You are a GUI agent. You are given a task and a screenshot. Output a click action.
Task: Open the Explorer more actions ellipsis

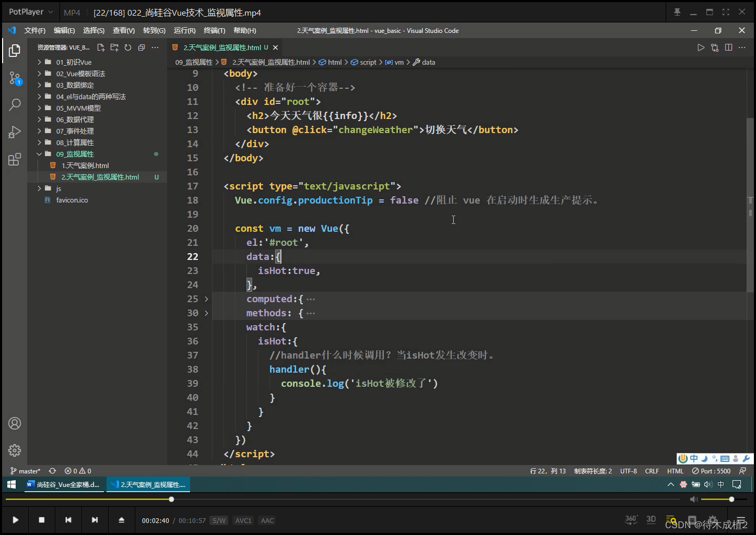155,47
